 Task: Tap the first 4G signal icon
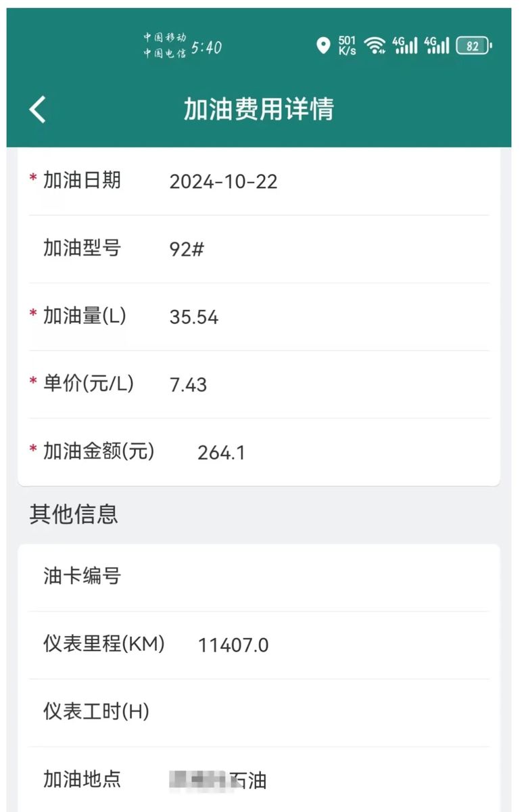click(405, 45)
